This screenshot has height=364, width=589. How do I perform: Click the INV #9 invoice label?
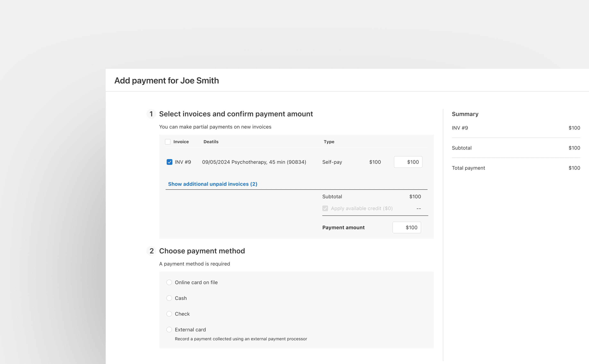[183, 162]
